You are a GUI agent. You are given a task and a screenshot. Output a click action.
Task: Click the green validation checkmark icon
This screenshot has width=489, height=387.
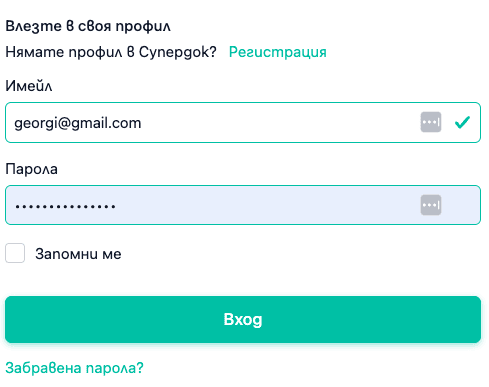point(462,122)
